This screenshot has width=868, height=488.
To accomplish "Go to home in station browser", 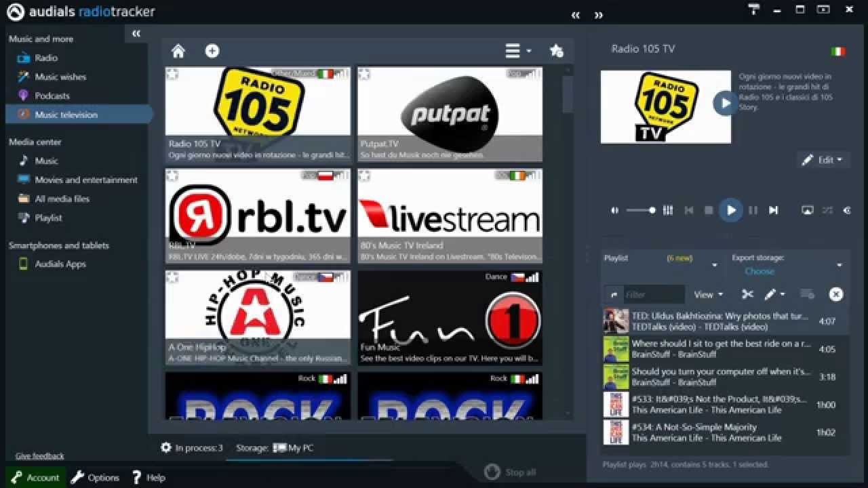I will (178, 51).
